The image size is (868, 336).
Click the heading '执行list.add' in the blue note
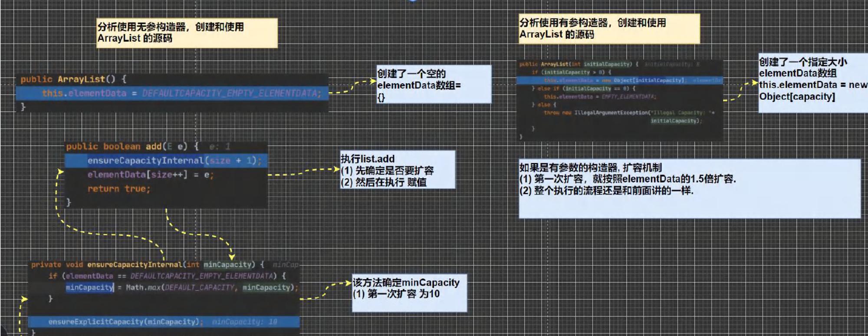pyautogui.click(x=368, y=159)
